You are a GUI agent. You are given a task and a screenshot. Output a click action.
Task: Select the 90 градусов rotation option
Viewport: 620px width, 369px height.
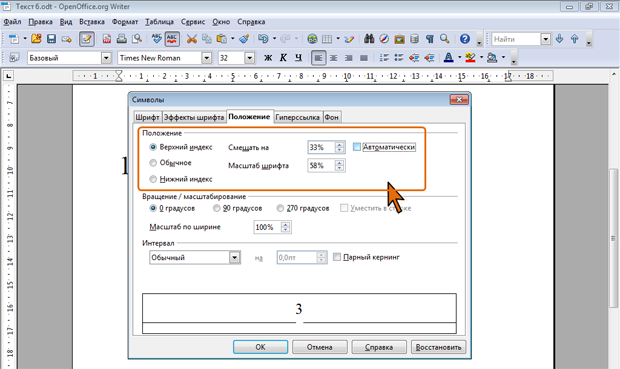[x=216, y=208]
